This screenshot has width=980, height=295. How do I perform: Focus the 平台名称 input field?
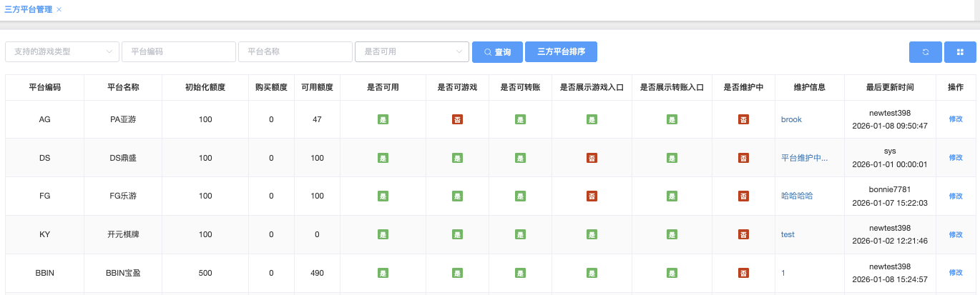[295, 51]
